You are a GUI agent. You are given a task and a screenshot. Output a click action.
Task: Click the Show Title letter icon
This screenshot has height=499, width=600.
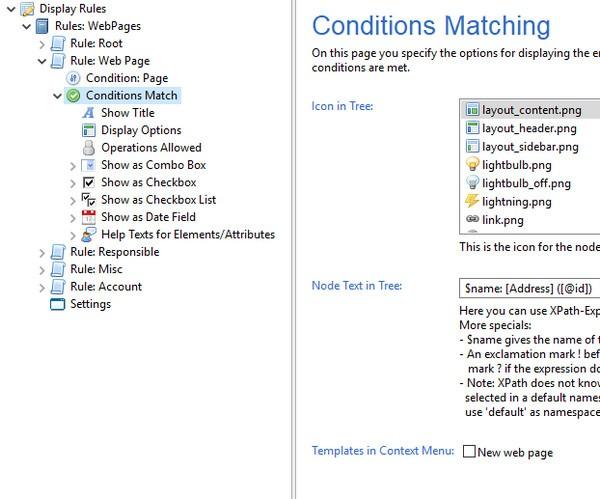pyautogui.click(x=89, y=113)
